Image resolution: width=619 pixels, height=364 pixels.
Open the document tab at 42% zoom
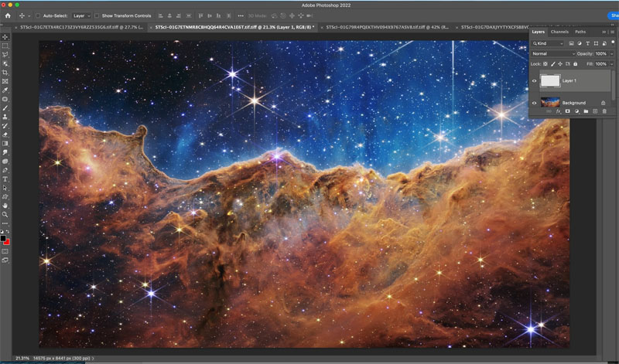coord(387,27)
